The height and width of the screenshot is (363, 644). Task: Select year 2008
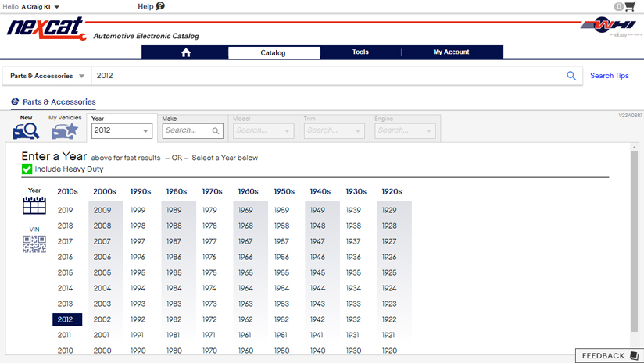click(x=102, y=226)
